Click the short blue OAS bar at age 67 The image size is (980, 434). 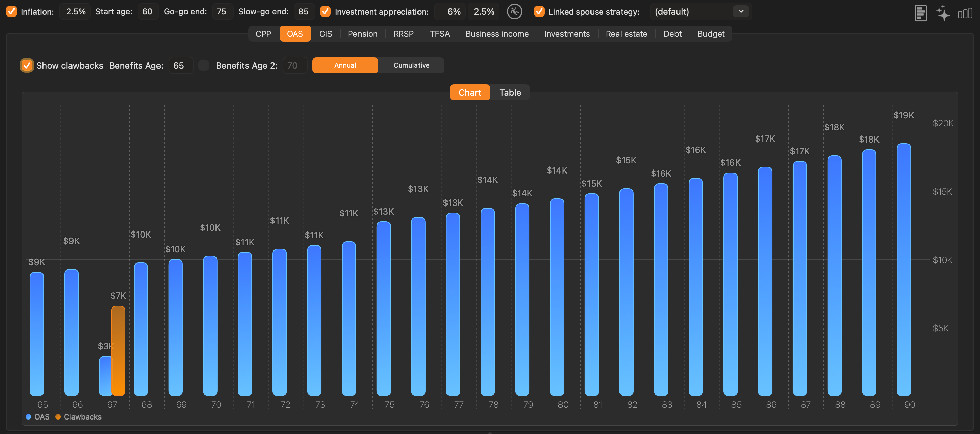click(x=105, y=376)
